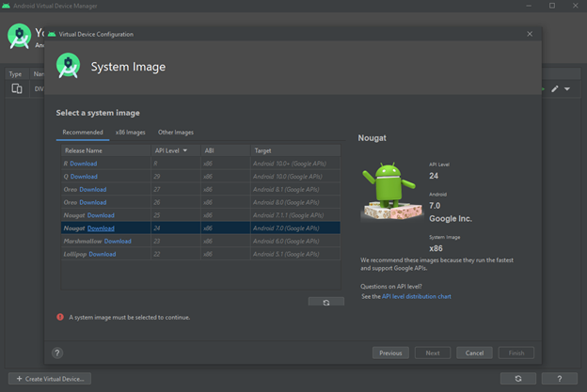
Task: Click the device type icon in AVD list
Action: pos(17,88)
